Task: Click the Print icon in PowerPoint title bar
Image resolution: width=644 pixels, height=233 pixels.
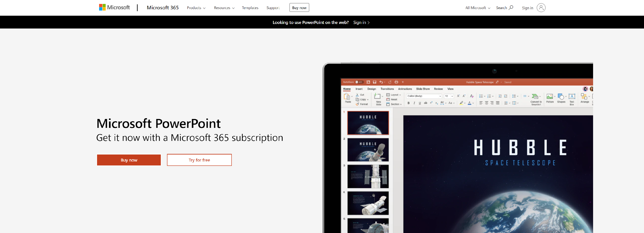Action: [x=396, y=82]
